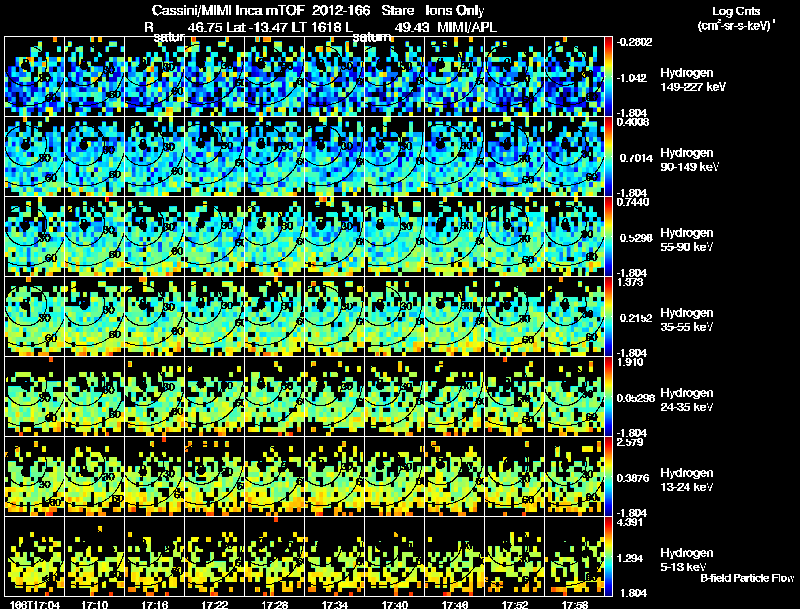Click the '17:40' time axis label
The height and width of the screenshot is (609, 800).
pyautogui.click(x=395, y=605)
